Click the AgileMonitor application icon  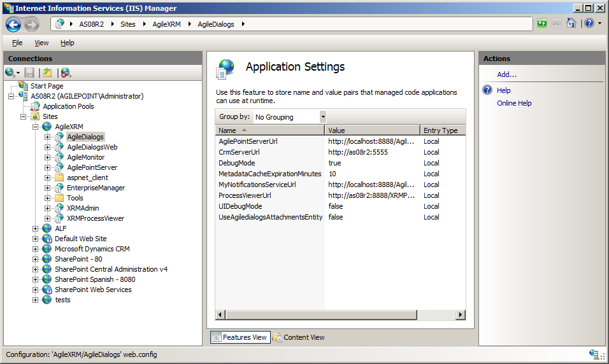[59, 157]
